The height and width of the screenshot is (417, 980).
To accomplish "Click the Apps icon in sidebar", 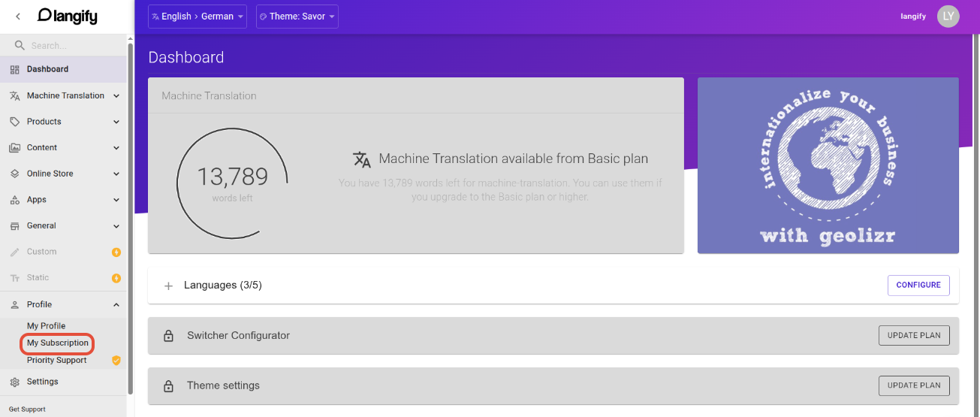I will point(14,200).
